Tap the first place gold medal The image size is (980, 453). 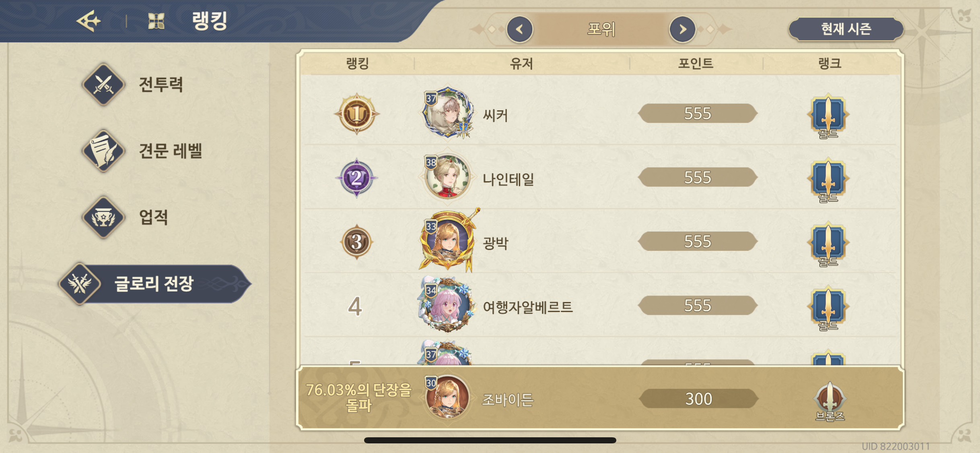[356, 114]
